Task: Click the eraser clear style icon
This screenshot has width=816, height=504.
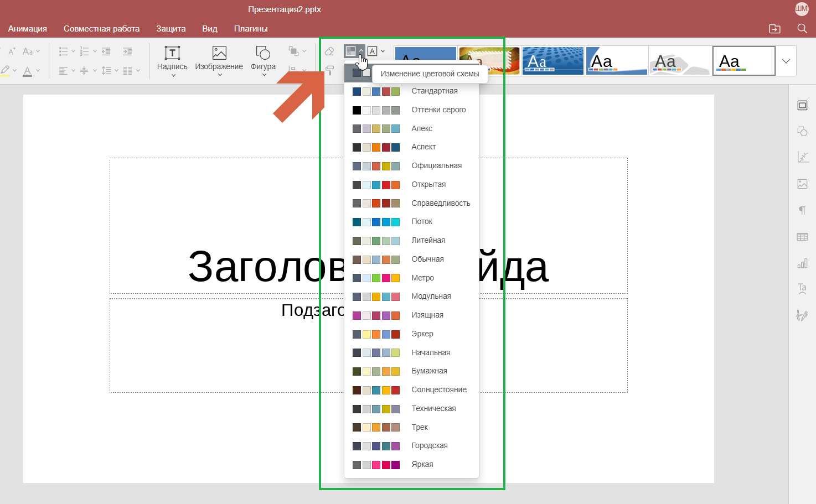Action: click(329, 51)
